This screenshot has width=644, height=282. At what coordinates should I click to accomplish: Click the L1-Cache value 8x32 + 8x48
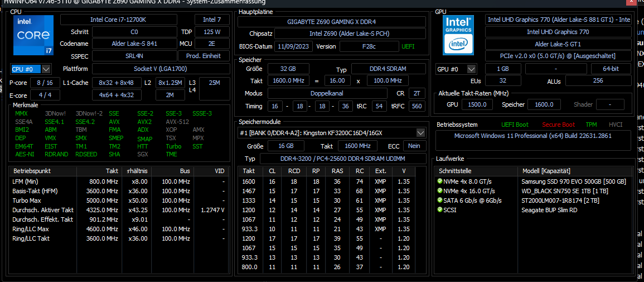click(x=117, y=83)
